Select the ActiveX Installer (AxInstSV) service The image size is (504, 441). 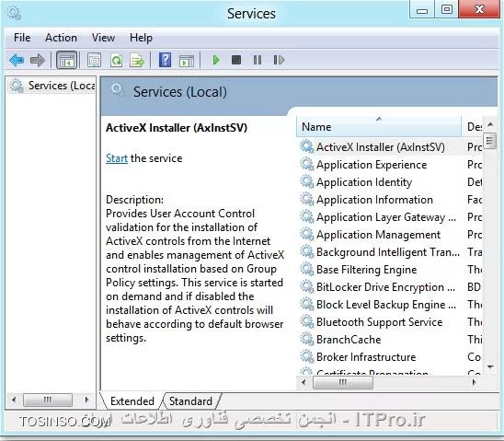pyautogui.click(x=381, y=147)
